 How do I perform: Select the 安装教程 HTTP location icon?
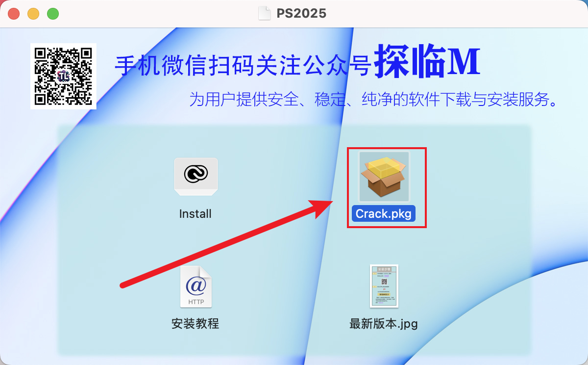click(x=196, y=287)
